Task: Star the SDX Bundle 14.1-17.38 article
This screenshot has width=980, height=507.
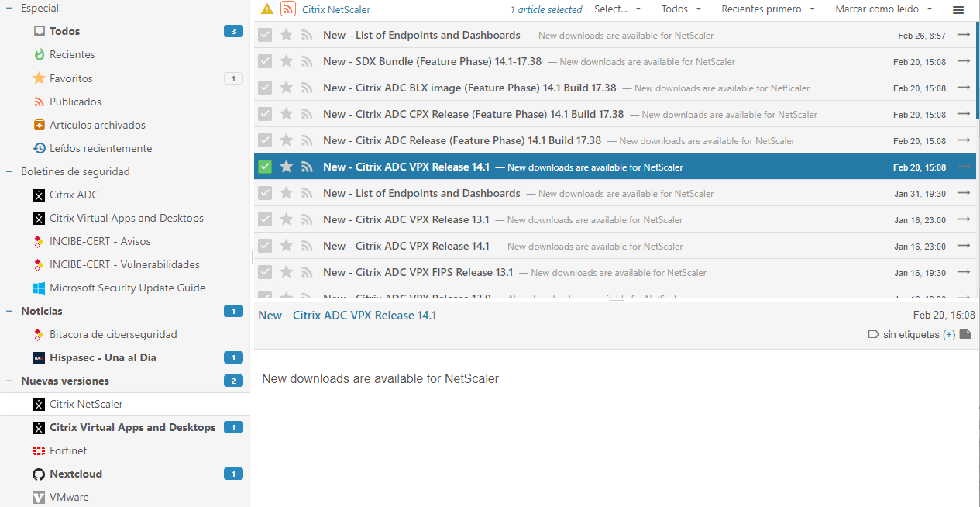Action: tap(286, 61)
